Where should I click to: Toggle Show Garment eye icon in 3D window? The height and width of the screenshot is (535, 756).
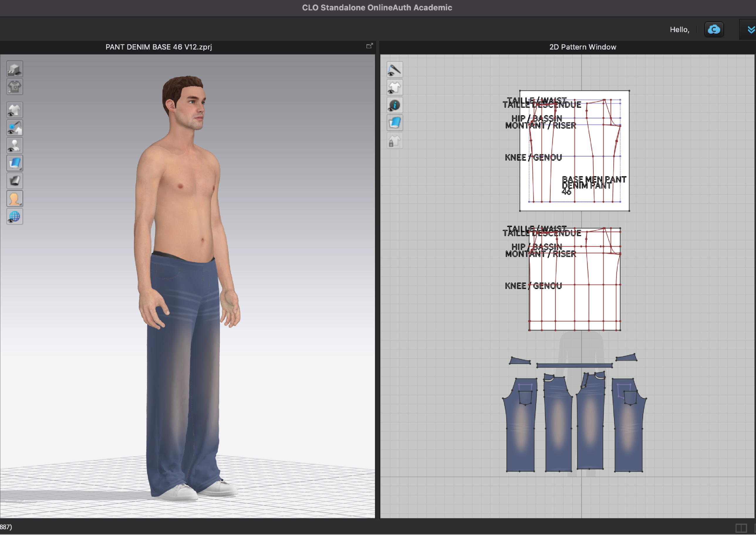(14, 110)
